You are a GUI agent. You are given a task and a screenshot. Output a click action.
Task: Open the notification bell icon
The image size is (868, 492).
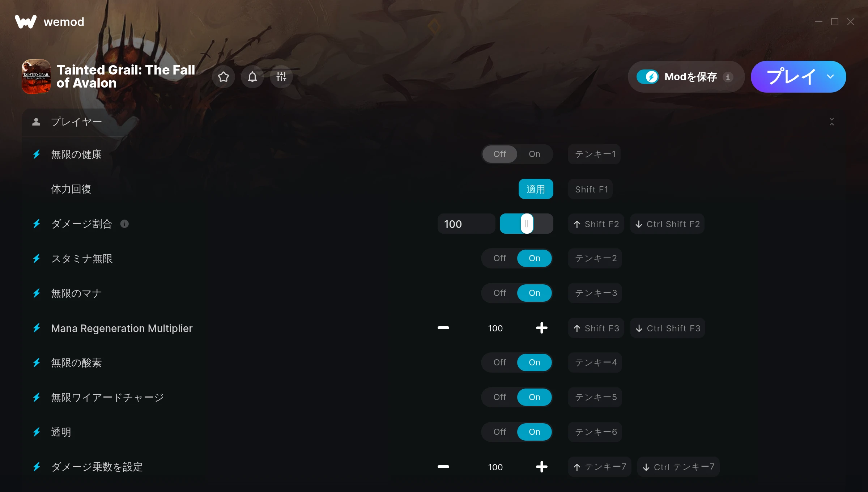coord(252,77)
